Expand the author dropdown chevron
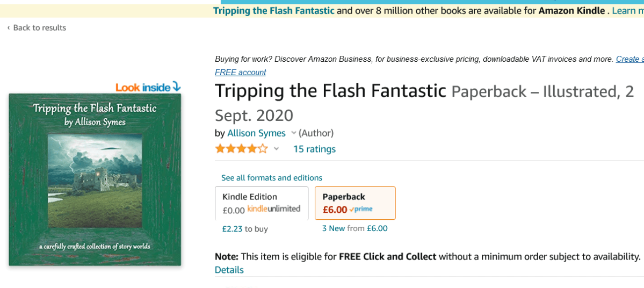This screenshot has height=288, width=644. (293, 133)
